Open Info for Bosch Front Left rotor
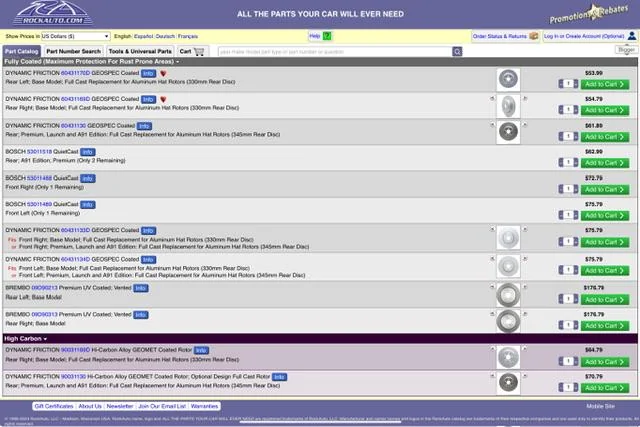The image size is (640, 427). click(x=87, y=205)
